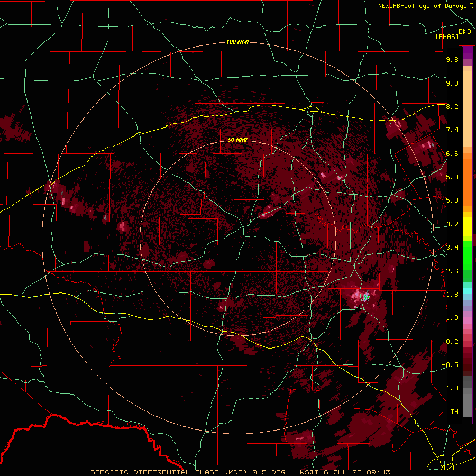Click the DKD label above the color scale

(x=465, y=32)
